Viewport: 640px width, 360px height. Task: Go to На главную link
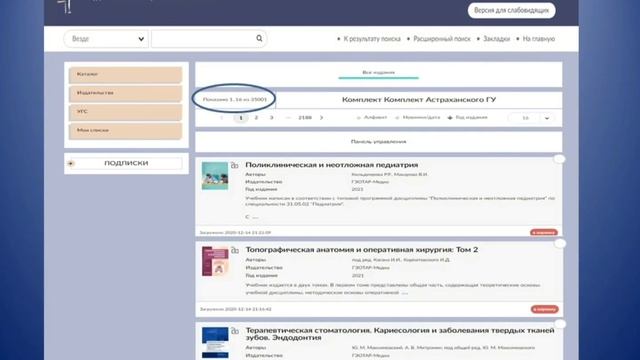coord(538,39)
